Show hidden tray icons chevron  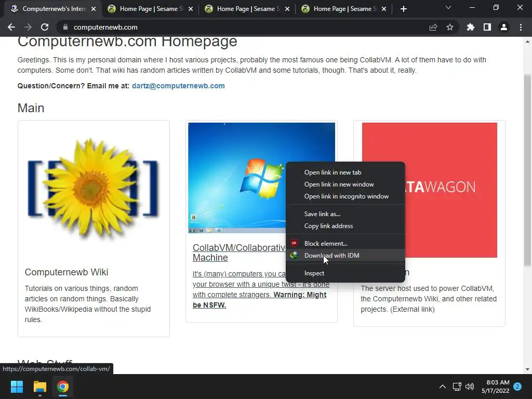(x=443, y=387)
